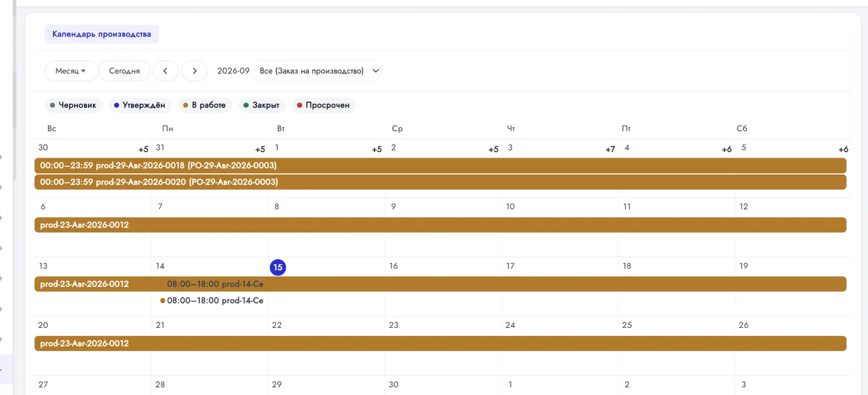The image size is (868, 395).
Task: Jump to Сегодня in calendar
Action: (x=124, y=71)
